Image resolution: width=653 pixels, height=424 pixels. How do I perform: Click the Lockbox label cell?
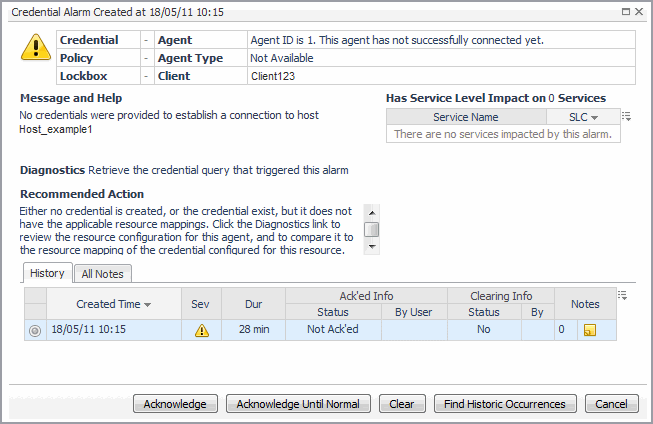(x=98, y=76)
